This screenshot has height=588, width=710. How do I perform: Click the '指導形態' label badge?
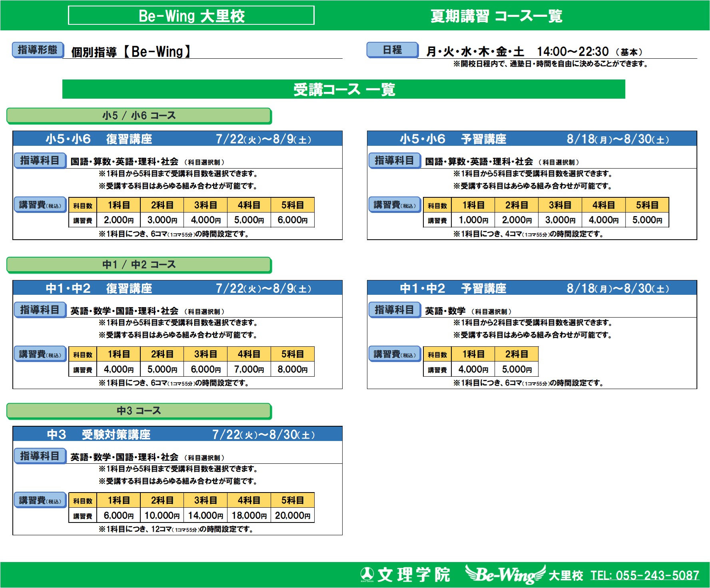[x=38, y=50]
